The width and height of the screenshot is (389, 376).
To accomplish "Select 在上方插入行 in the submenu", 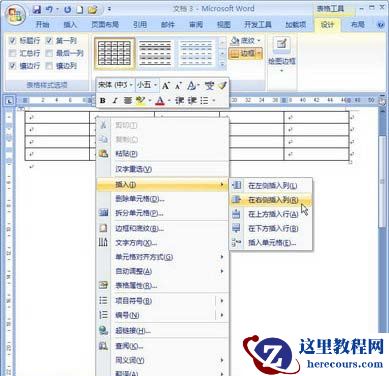I will (271, 214).
